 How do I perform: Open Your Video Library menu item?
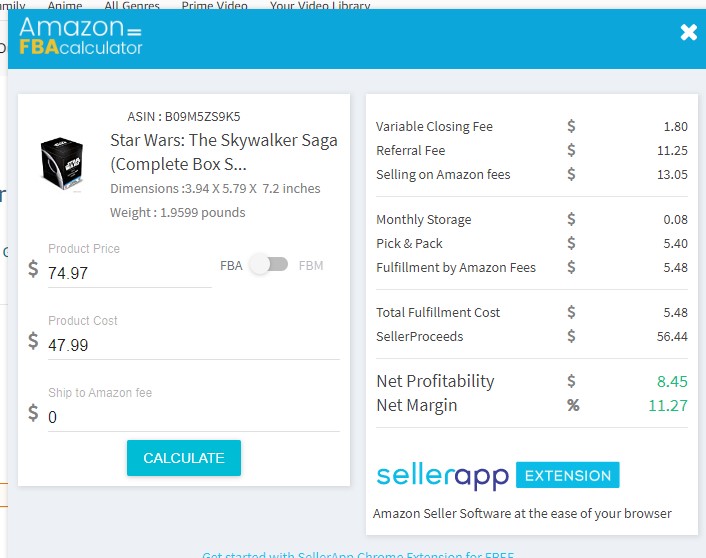click(x=320, y=5)
